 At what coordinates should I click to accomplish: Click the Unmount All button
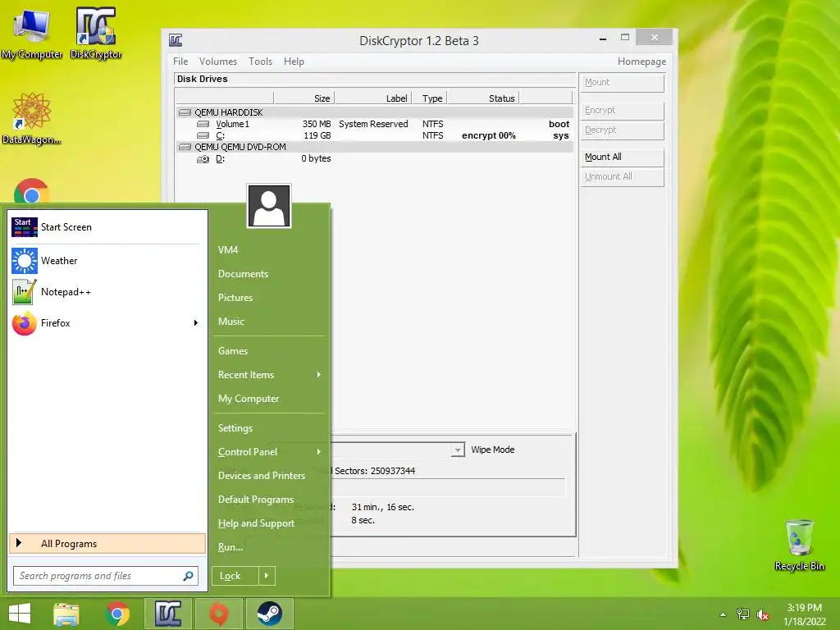point(623,177)
